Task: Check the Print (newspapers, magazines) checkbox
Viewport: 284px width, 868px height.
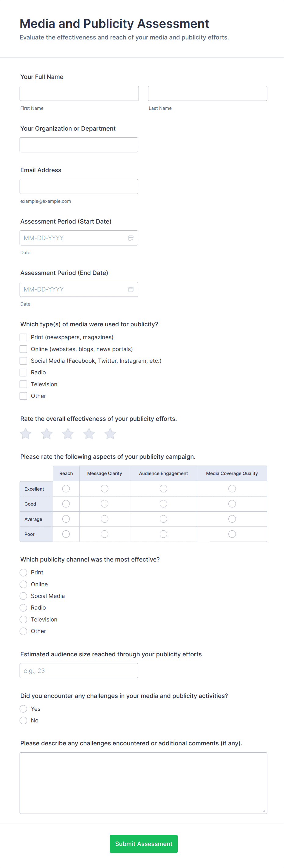Action: point(23,337)
